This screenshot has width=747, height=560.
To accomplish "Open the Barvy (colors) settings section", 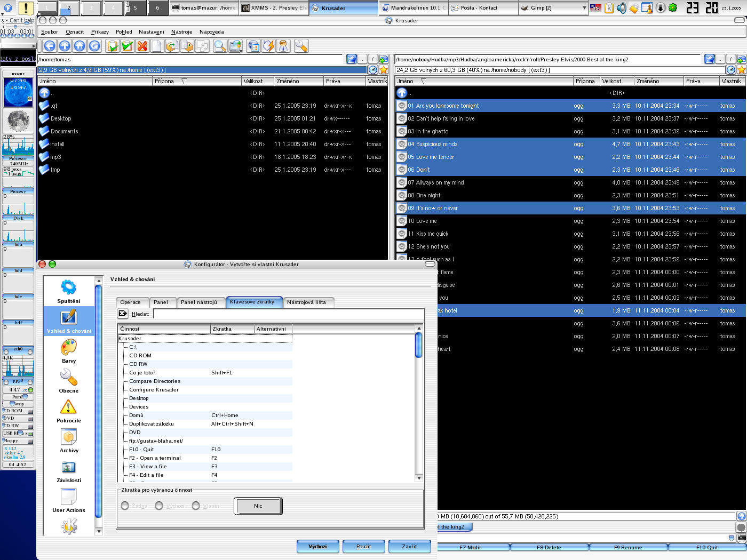I will [69, 351].
